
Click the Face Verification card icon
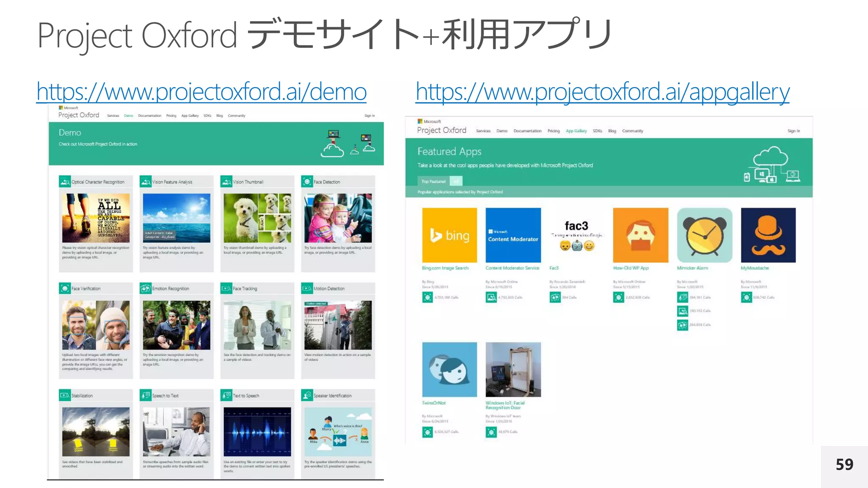point(65,288)
